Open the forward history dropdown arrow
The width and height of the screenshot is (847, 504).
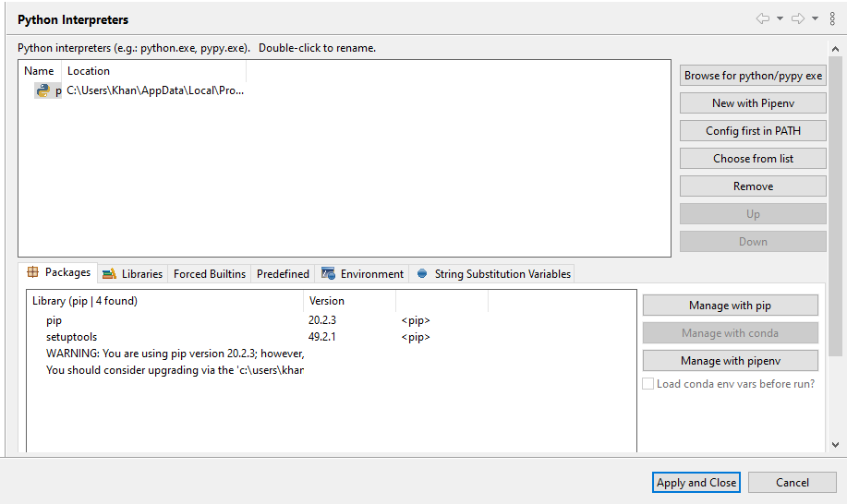coord(815,18)
